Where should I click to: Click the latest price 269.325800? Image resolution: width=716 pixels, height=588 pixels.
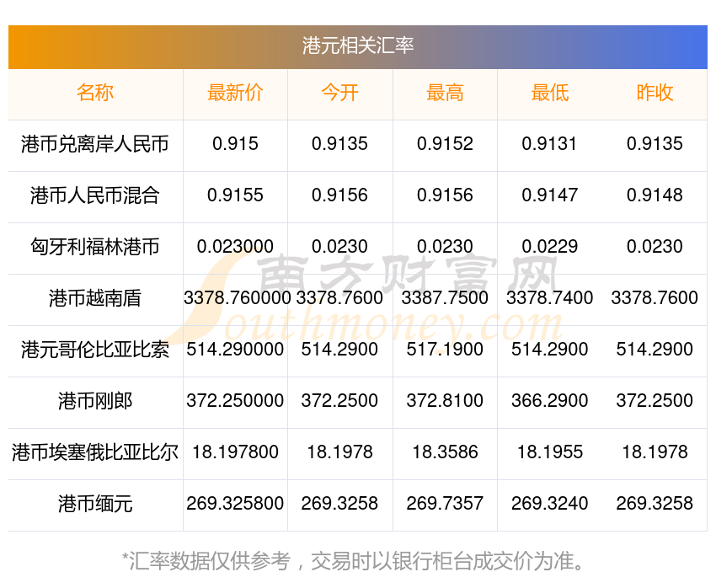pos(235,504)
